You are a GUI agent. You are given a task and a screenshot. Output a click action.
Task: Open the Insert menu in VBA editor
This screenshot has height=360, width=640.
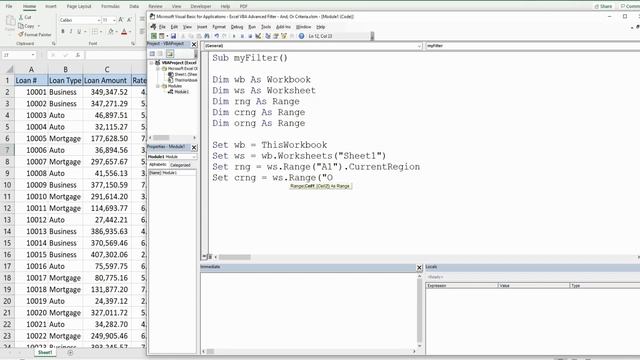tap(202, 27)
